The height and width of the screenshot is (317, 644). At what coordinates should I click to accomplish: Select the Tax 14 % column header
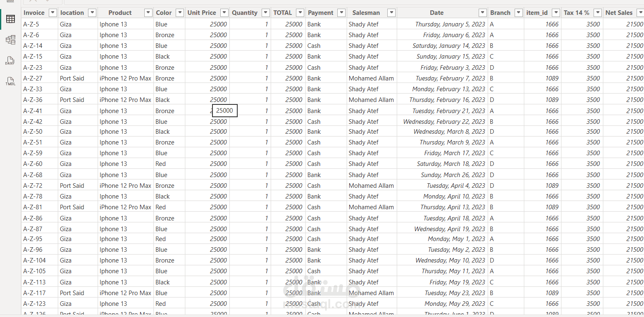coord(577,13)
